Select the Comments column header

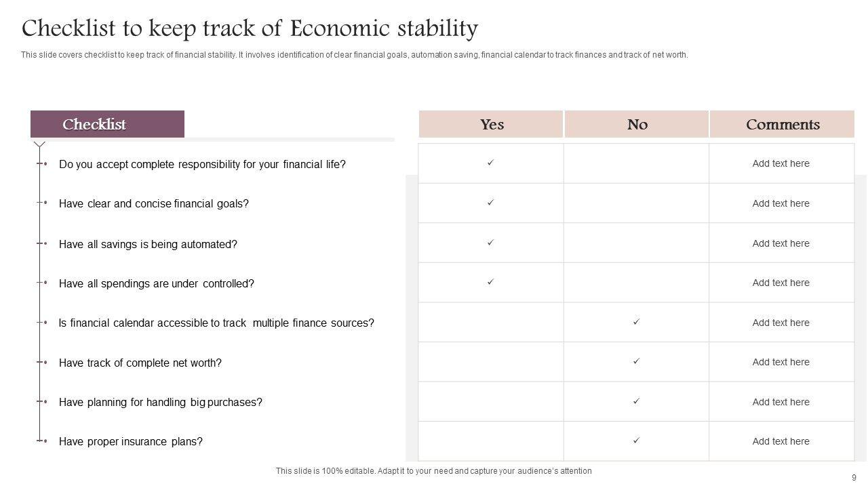783,125
